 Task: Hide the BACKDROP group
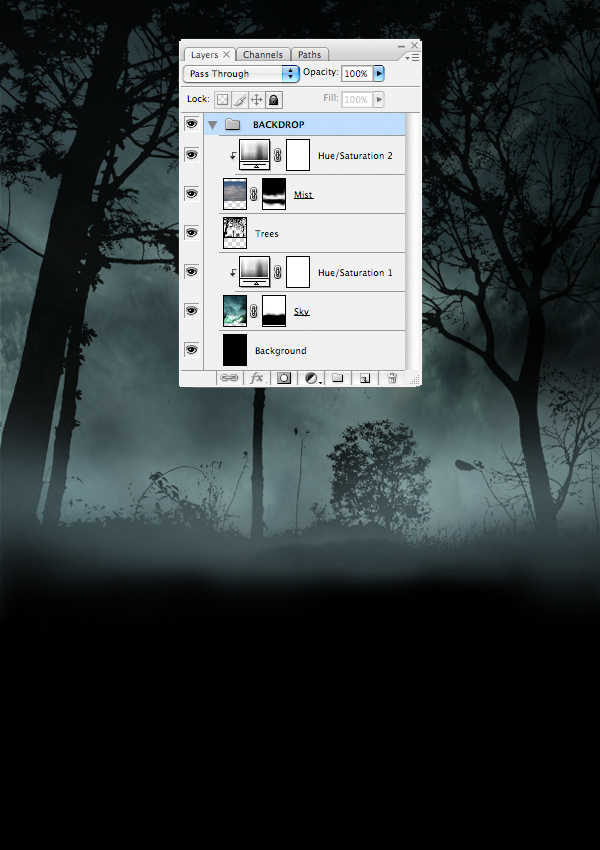pyautogui.click(x=191, y=124)
